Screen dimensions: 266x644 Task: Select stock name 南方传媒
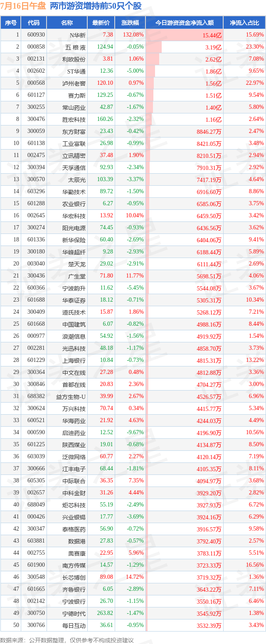pyautogui.click(x=74, y=565)
